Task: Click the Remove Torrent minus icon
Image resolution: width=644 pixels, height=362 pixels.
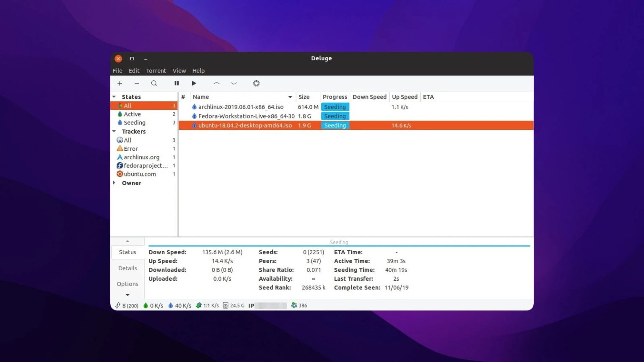Action: point(137,83)
